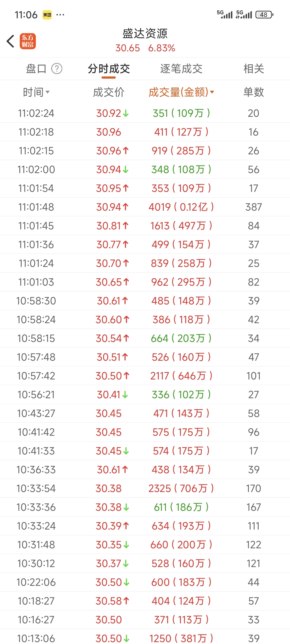Viewport: 290px width, 644px height.
Task: Open the 成交量(金额) sort dropdown
Action: point(181,92)
